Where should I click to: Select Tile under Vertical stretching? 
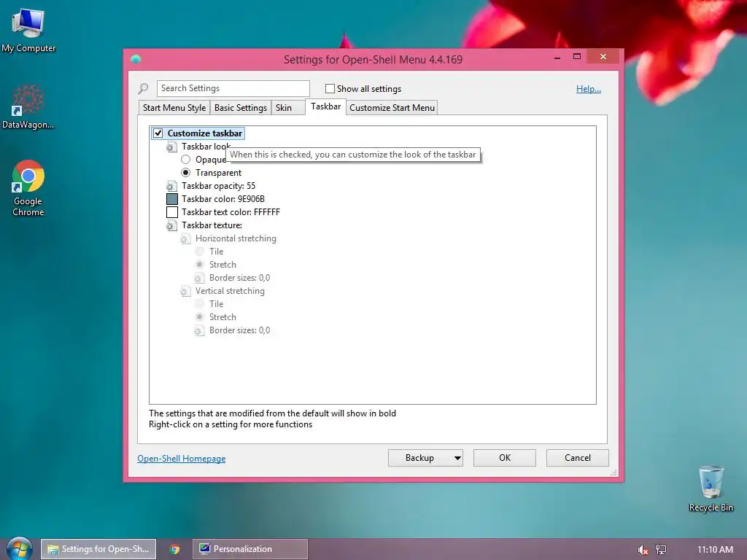[x=200, y=304]
